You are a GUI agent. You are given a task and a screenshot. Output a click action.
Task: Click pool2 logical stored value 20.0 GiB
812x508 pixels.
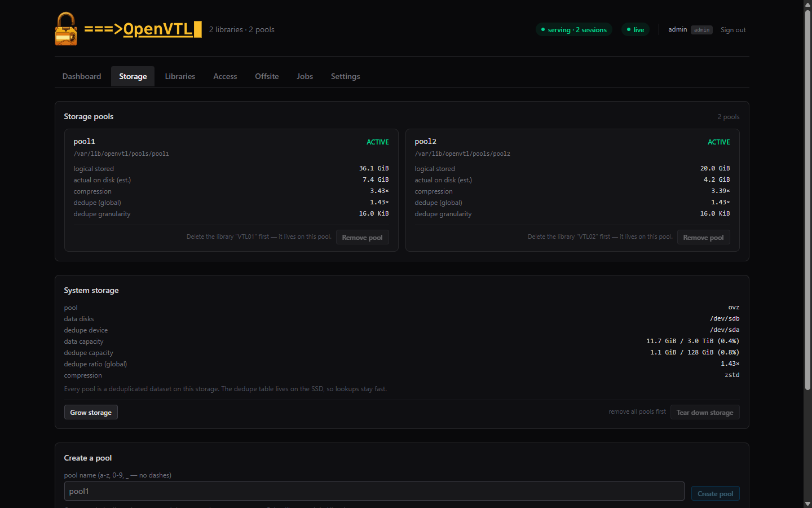point(715,168)
